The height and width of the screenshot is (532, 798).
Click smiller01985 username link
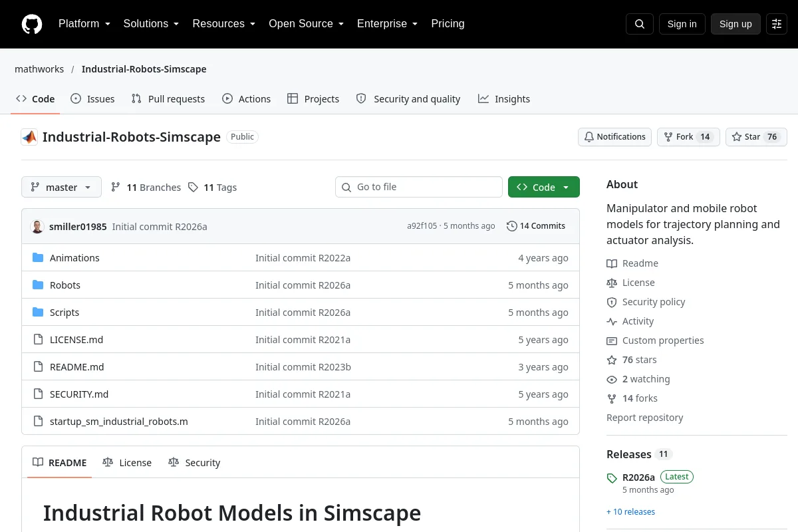(78, 227)
